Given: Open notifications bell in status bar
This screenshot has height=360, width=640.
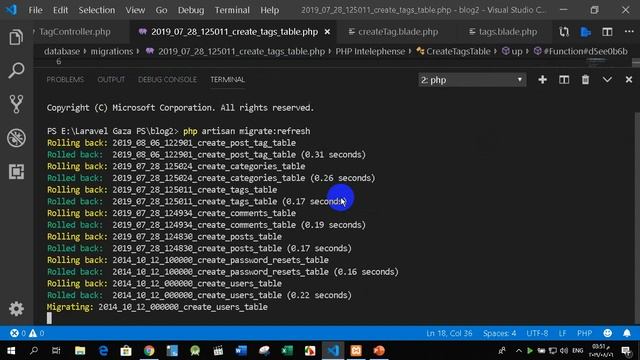Looking at the screenshot, I should 627,333.
